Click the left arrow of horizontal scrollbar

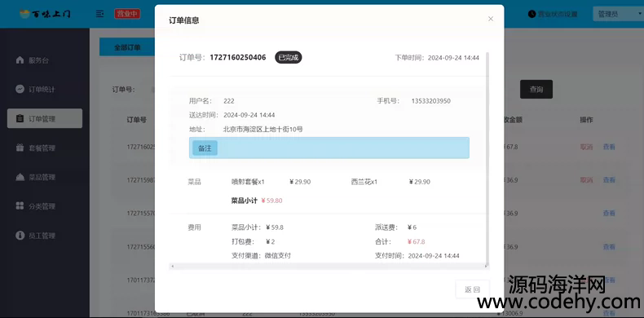point(173,267)
